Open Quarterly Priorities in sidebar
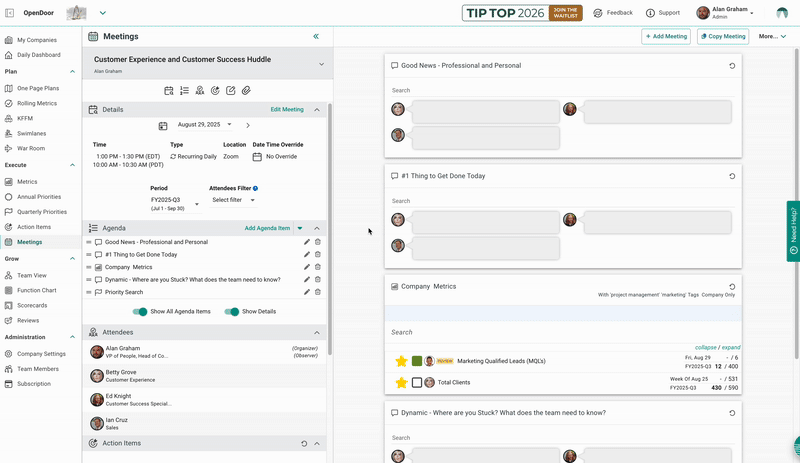 (x=41, y=212)
